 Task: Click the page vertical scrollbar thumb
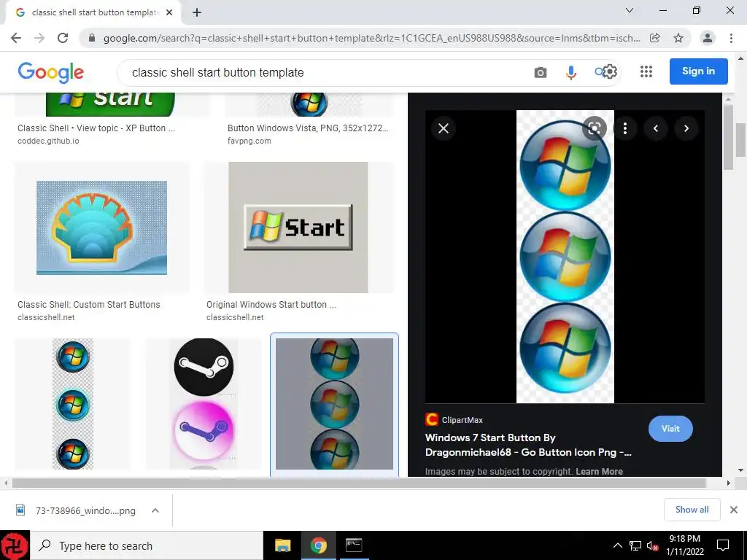(740, 140)
